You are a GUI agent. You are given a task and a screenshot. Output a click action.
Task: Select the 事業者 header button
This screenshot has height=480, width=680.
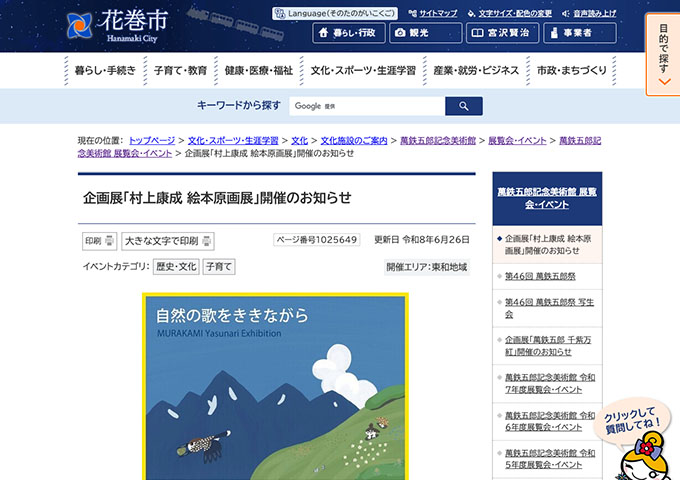(x=580, y=33)
